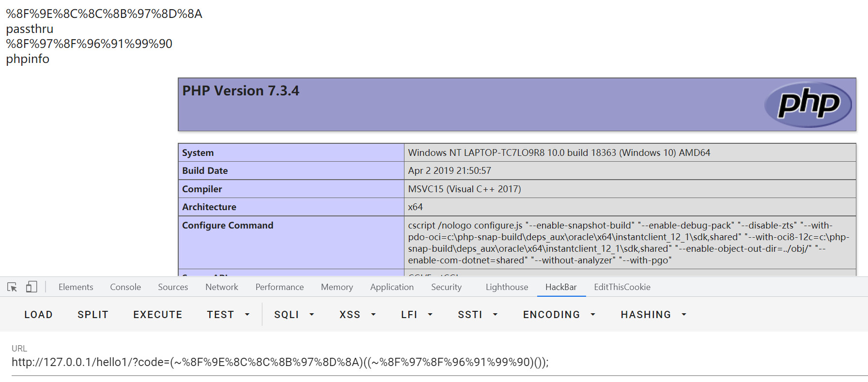Click the 'PHP Version 7.3.4' heading

(x=241, y=91)
